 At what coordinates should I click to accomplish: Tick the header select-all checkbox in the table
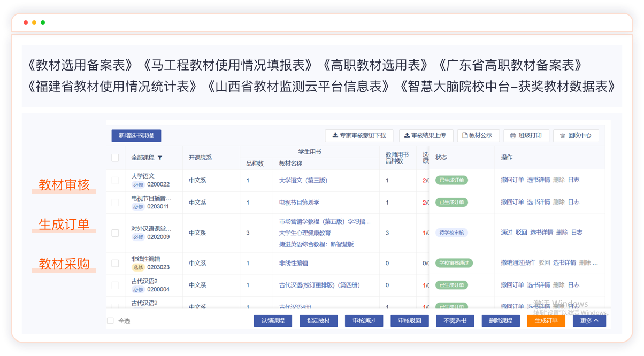[115, 158]
